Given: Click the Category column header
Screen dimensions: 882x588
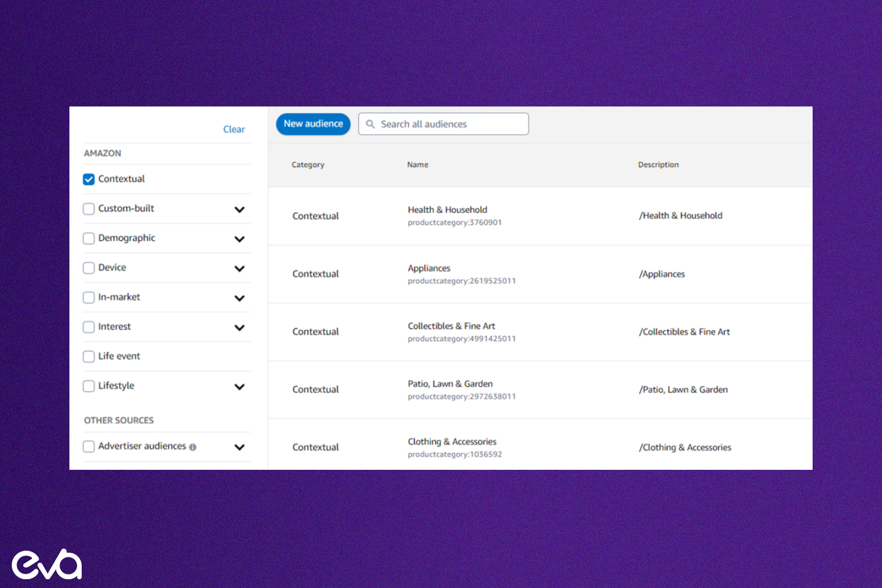Looking at the screenshot, I should 308,165.
